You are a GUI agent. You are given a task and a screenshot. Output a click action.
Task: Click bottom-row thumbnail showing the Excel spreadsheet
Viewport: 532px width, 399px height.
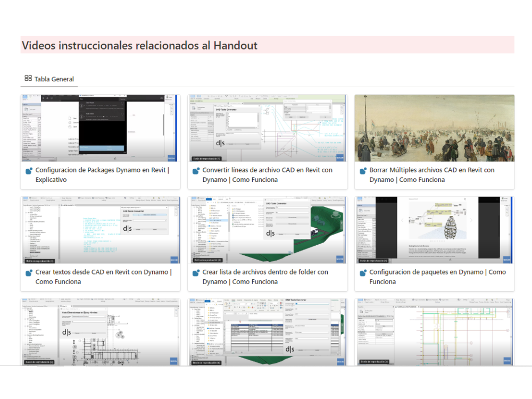click(267, 332)
